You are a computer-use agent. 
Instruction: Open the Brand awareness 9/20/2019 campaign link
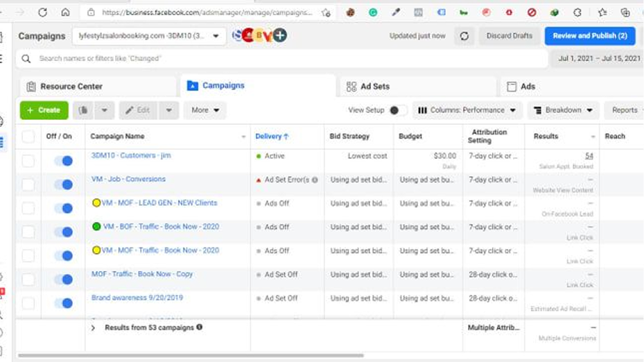click(x=137, y=298)
